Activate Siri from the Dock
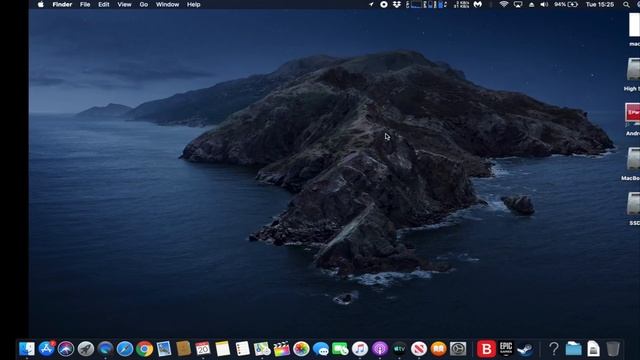Viewport: 640px width, 360px height. (x=66, y=349)
